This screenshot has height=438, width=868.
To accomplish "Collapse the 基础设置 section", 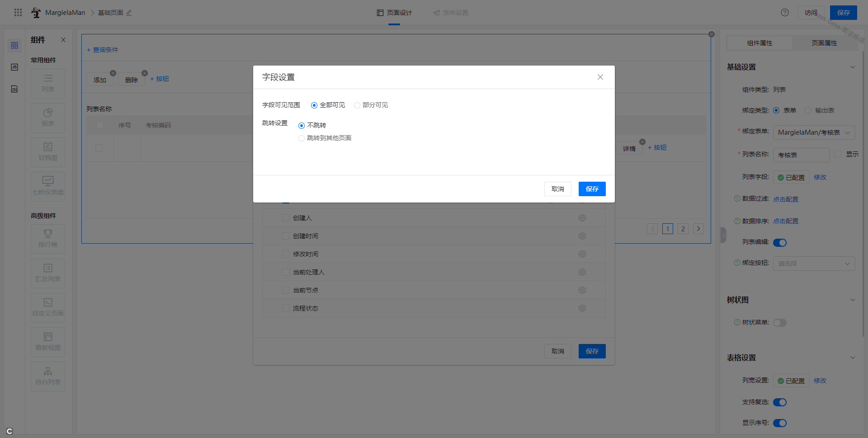I will [853, 67].
